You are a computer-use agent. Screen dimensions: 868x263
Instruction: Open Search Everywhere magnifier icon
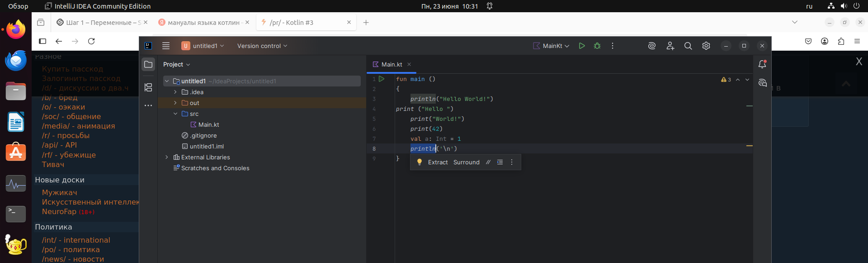pos(688,46)
